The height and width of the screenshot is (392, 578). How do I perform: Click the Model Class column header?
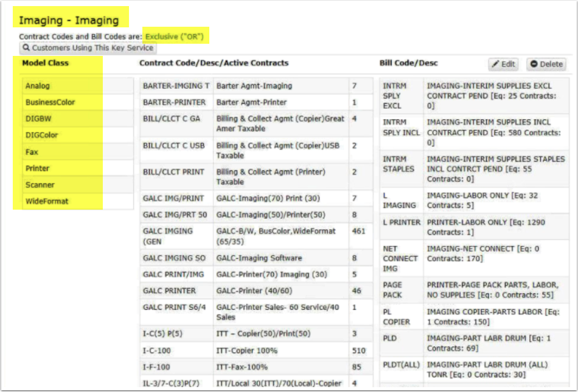pos(46,63)
